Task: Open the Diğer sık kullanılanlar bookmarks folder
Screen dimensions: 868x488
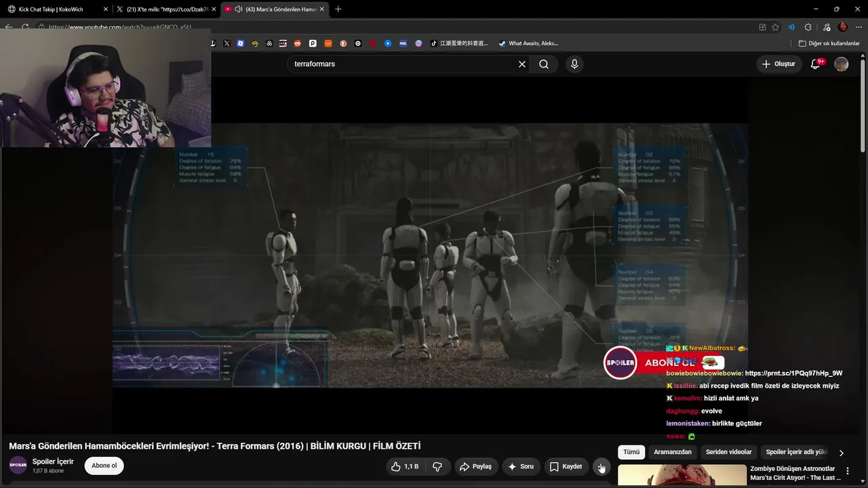Action: click(829, 43)
